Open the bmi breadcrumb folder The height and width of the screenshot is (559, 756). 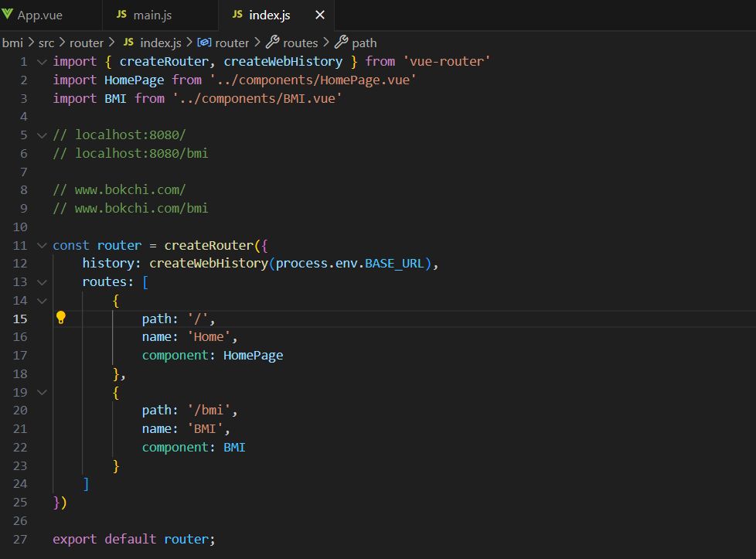coord(12,43)
